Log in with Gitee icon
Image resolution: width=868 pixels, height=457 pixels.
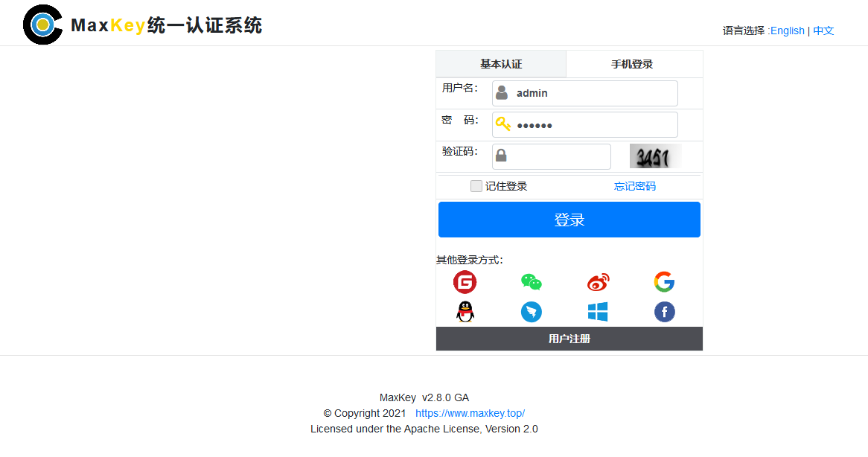pyautogui.click(x=465, y=282)
